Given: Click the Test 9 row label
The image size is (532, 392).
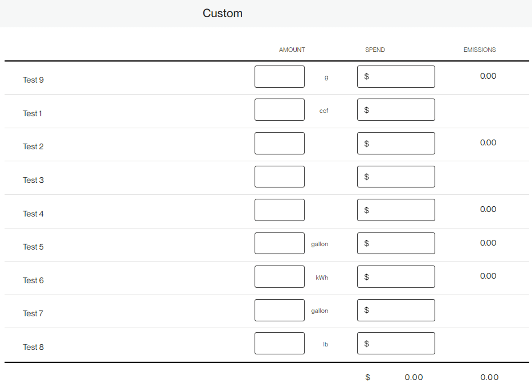Looking at the screenshot, I should pos(33,80).
